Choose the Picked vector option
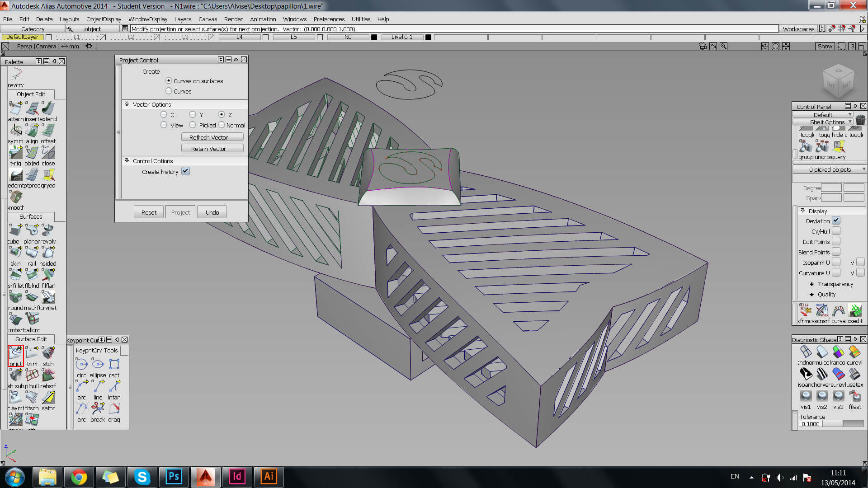 tap(193, 125)
